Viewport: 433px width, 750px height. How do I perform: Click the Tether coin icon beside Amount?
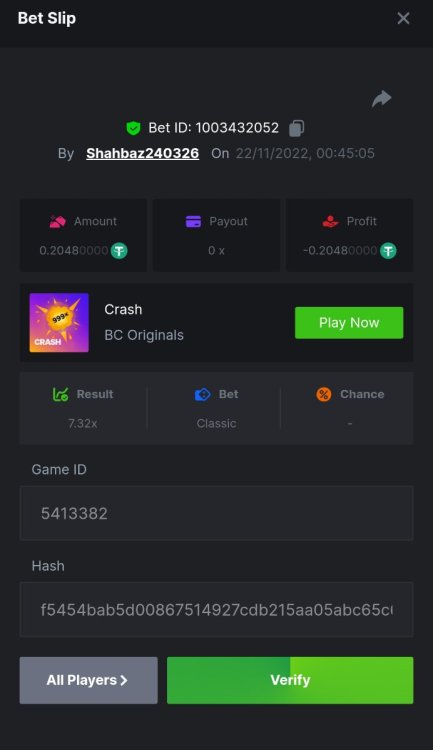119,250
